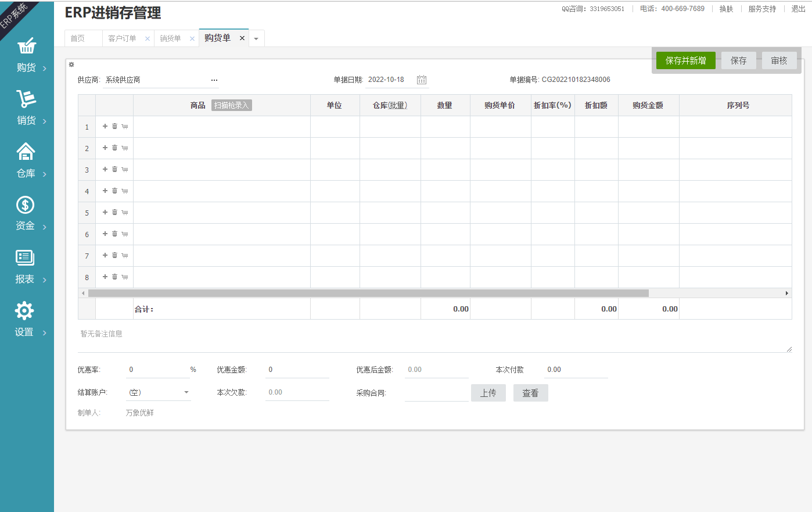Close the 购货单 tab
The width and height of the screenshot is (812, 512).
tap(242, 38)
